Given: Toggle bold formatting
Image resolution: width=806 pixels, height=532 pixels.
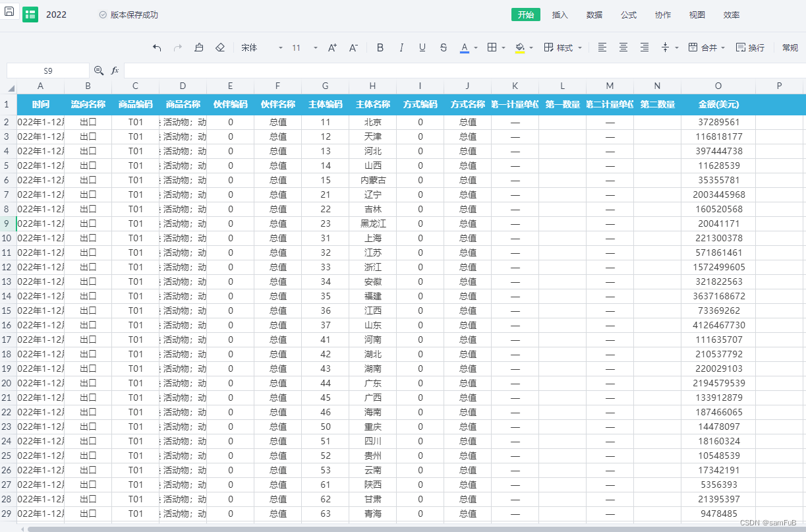Looking at the screenshot, I should 380,47.
